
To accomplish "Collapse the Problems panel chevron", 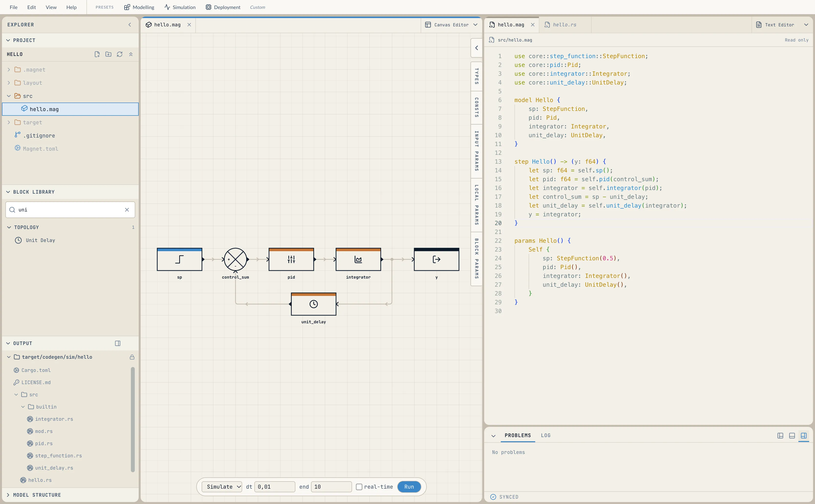I will click(x=493, y=436).
